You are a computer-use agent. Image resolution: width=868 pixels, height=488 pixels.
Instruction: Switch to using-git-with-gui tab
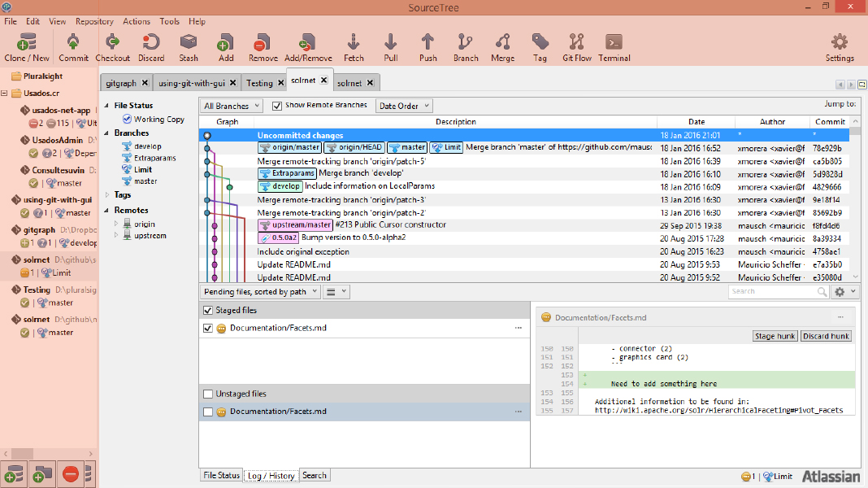click(x=192, y=83)
